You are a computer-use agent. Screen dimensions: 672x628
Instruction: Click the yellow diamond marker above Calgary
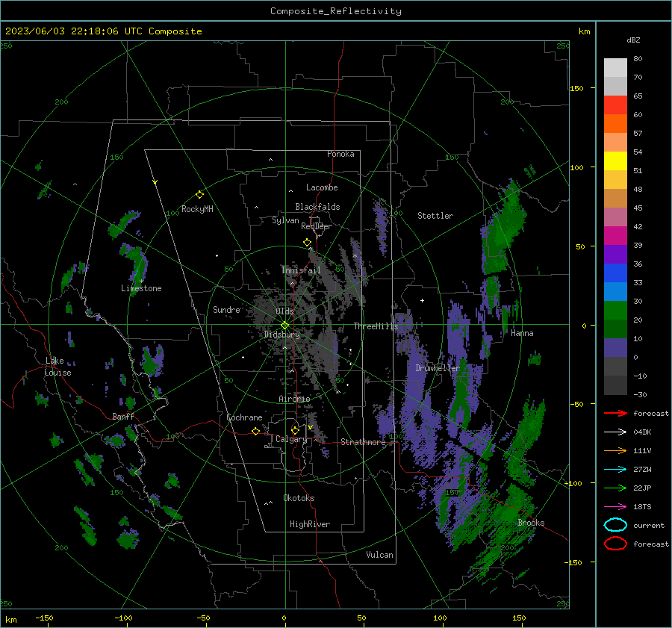click(x=295, y=430)
